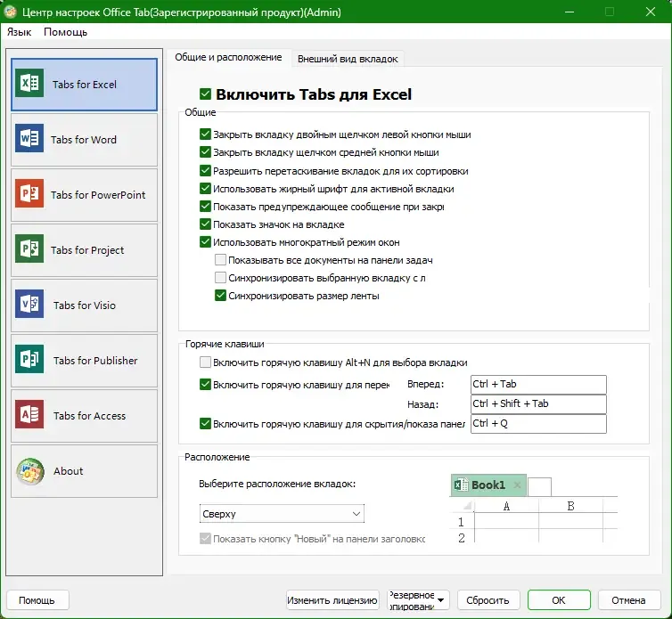Open Tabs for Visio settings
The width and height of the screenshot is (672, 619).
tap(84, 305)
